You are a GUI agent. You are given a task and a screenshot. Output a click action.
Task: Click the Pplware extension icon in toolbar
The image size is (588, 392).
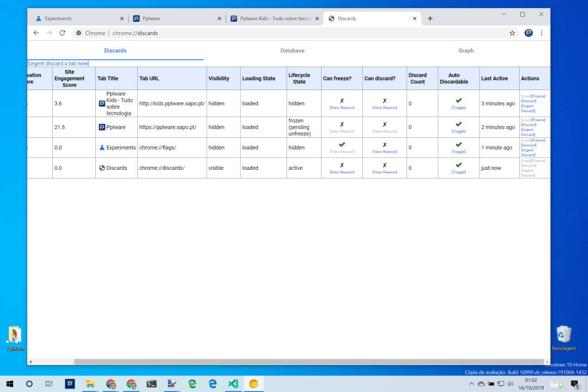pyautogui.click(x=528, y=33)
